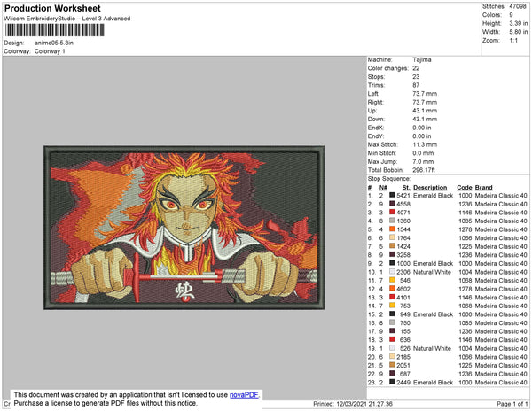Click the yellow swatch in stop row 11
This screenshot has height=411, width=532.
[392, 280]
